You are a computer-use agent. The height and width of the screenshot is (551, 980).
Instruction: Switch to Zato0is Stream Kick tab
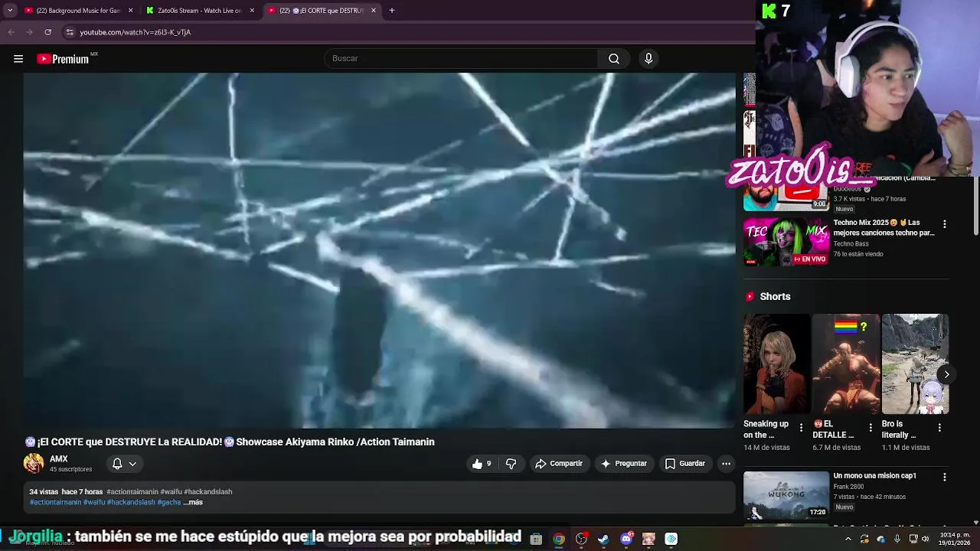click(x=199, y=11)
